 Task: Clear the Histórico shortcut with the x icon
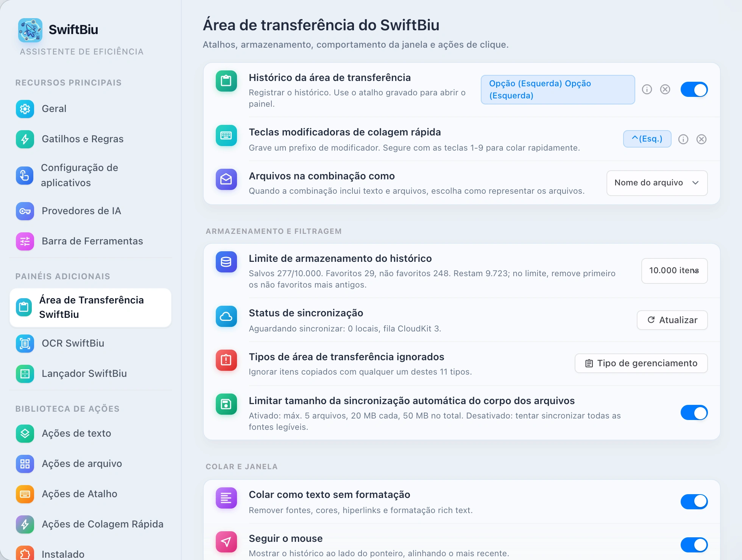click(x=665, y=90)
